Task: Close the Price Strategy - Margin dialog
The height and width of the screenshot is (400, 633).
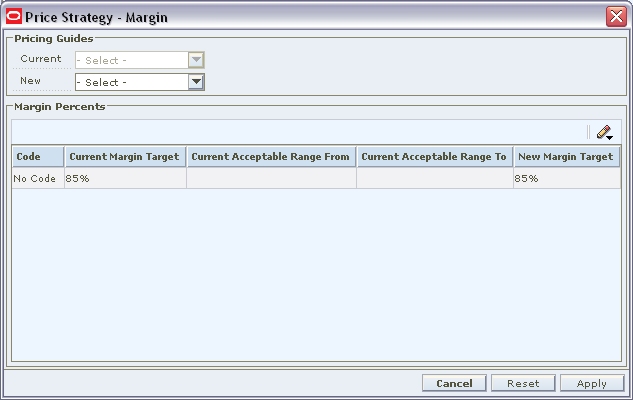Action: pyautogui.click(x=616, y=17)
